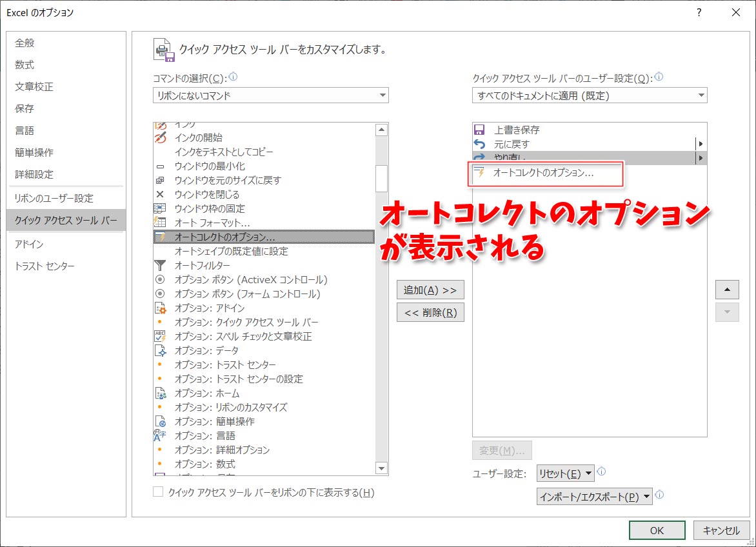Click info icon next to リセット button
This screenshot has width=756, height=547.
[x=601, y=472]
